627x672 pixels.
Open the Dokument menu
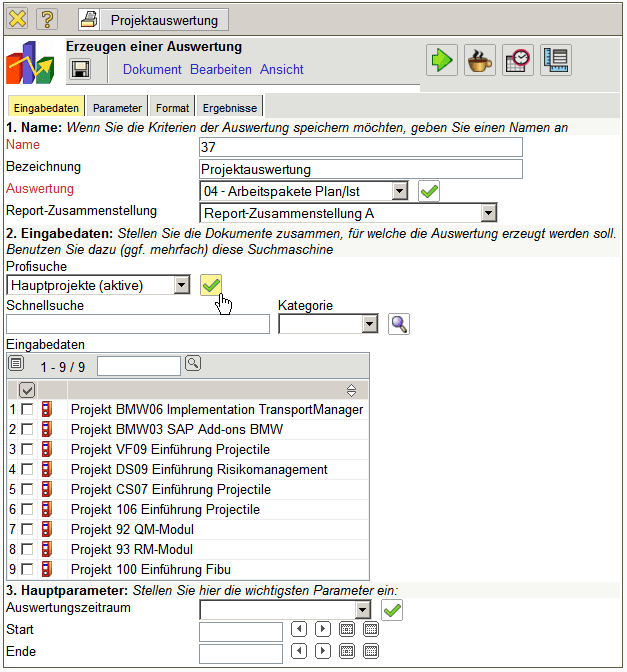point(152,69)
